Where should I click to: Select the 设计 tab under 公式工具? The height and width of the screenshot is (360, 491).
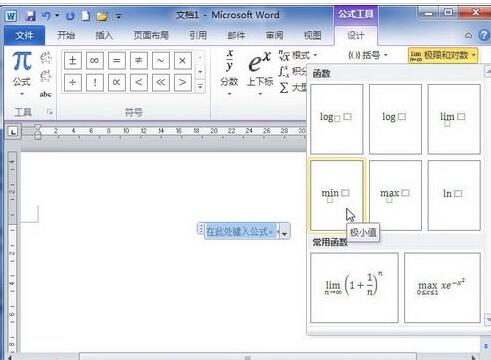coord(355,35)
